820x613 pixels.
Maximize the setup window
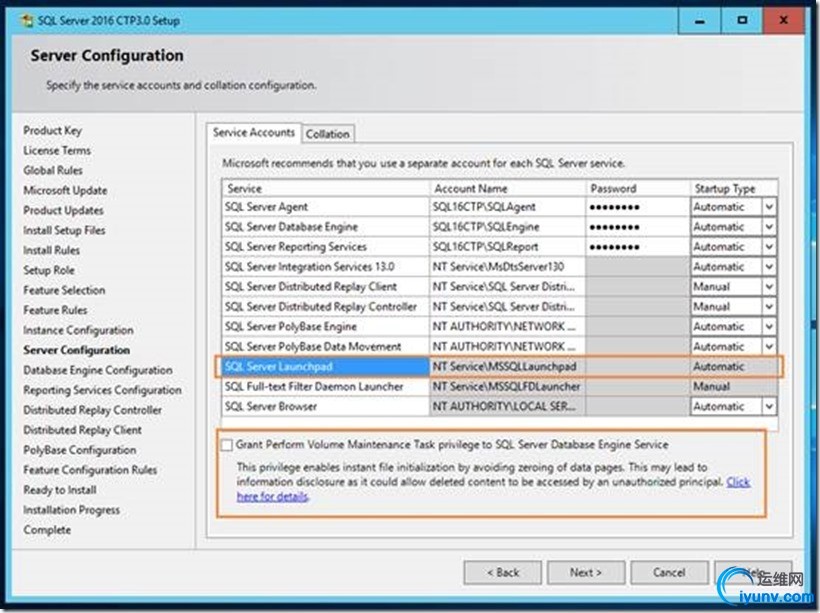click(742, 18)
